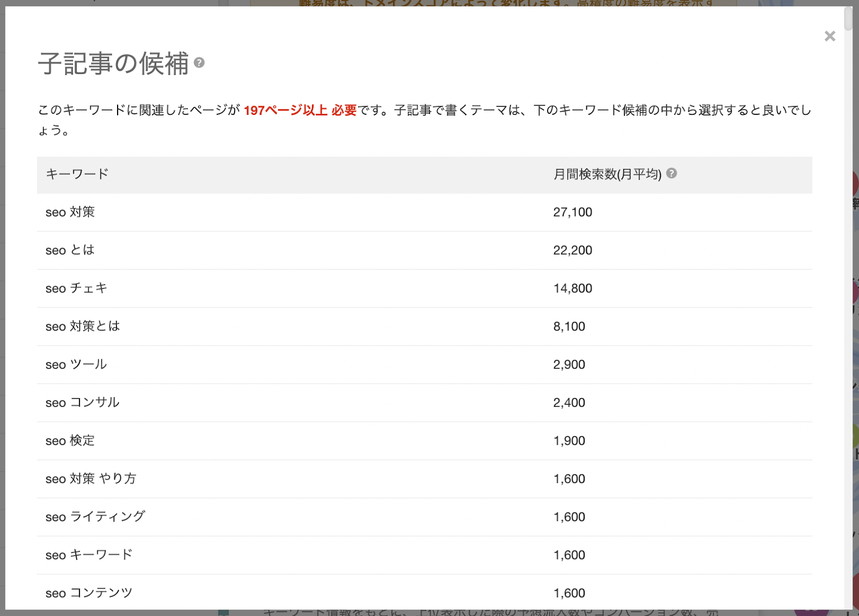The height and width of the screenshot is (616, 859).
Task: Select the 'seo チェキ' keyword row
Action: [x=425, y=289]
